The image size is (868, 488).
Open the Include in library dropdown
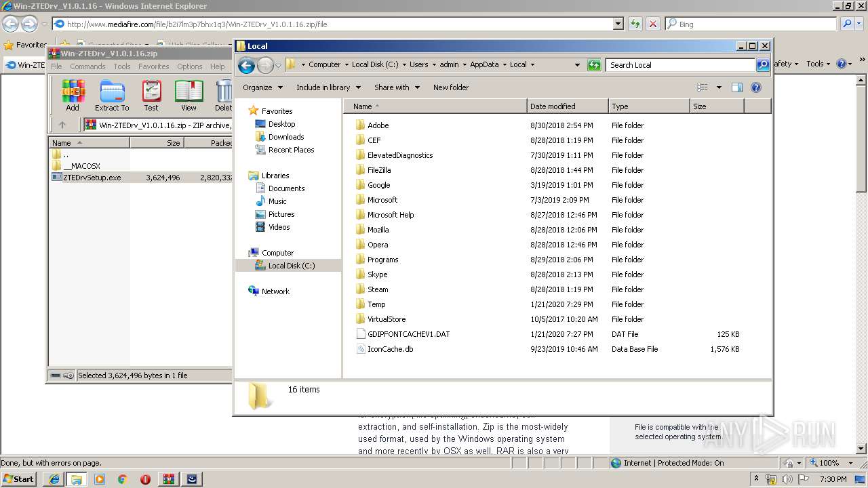(x=328, y=87)
